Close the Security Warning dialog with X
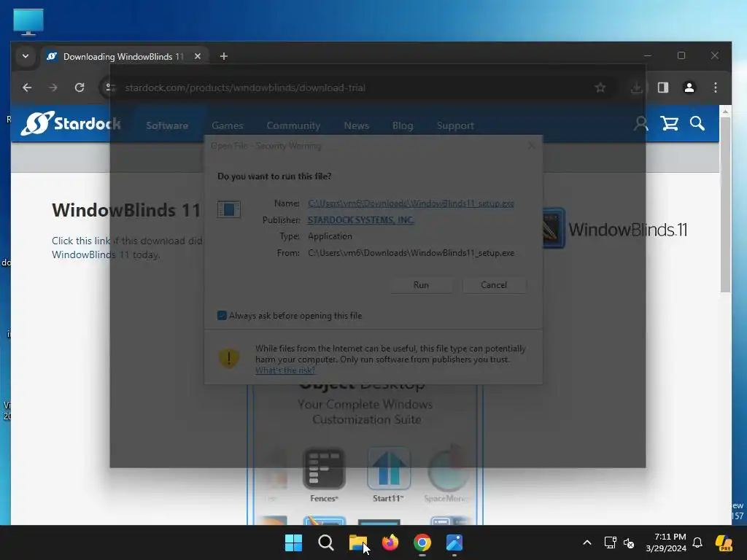The width and height of the screenshot is (747, 560). 532,145
